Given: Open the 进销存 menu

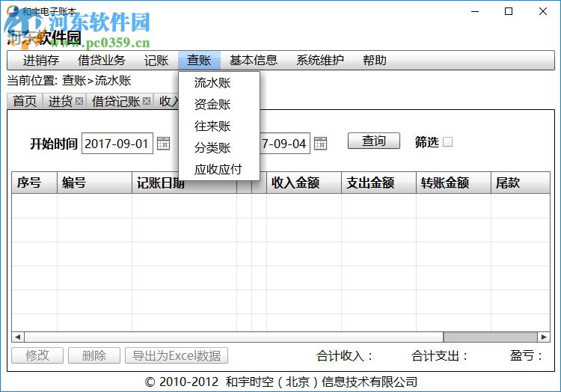Looking at the screenshot, I should pyautogui.click(x=41, y=60).
